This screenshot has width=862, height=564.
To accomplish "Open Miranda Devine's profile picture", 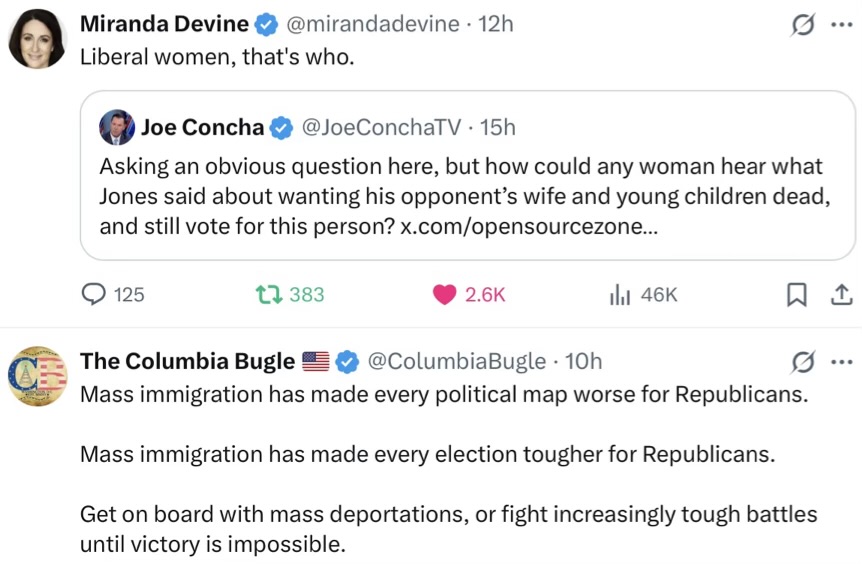I will (38, 39).
